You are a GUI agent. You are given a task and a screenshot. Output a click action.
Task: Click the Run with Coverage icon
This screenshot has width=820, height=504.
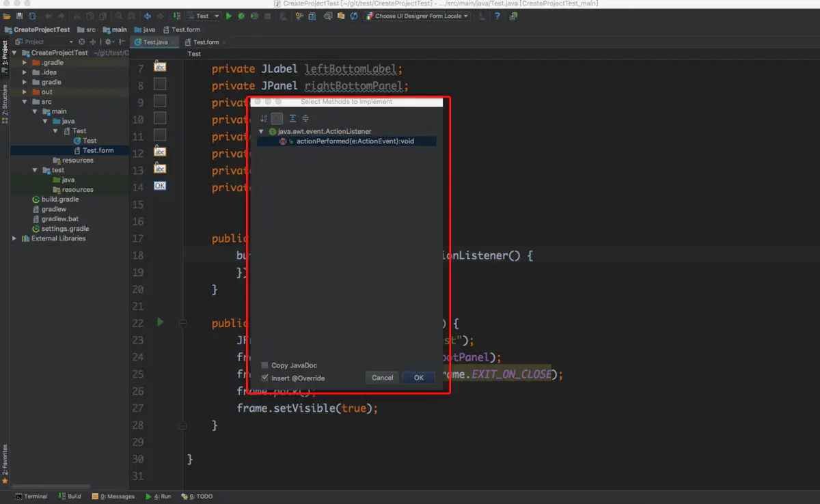[254, 16]
